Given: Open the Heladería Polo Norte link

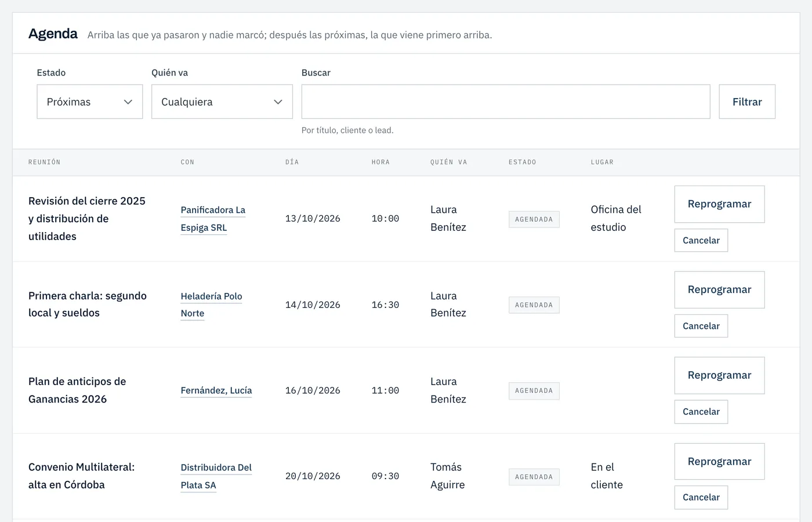Looking at the screenshot, I should click(x=211, y=304).
